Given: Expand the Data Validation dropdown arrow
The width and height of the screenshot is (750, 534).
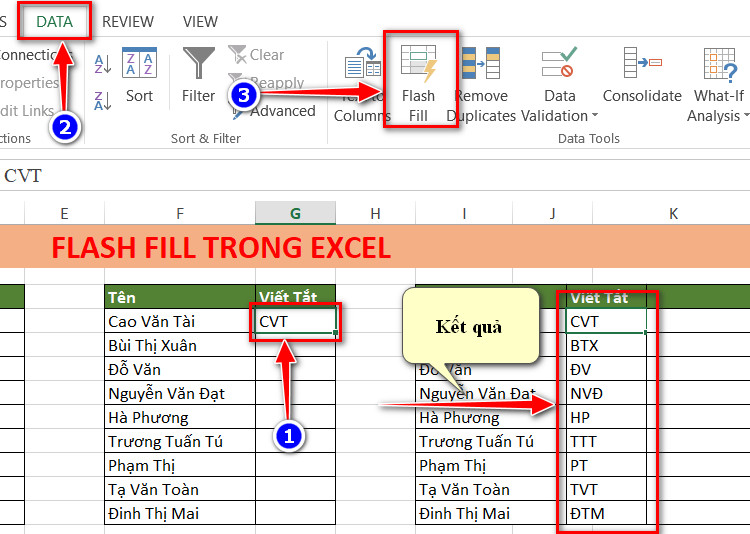Looking at the screenshot, I should click(595, 115).
